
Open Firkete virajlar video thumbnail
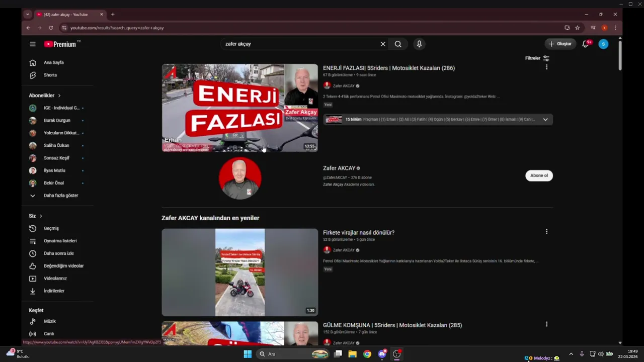240,273
